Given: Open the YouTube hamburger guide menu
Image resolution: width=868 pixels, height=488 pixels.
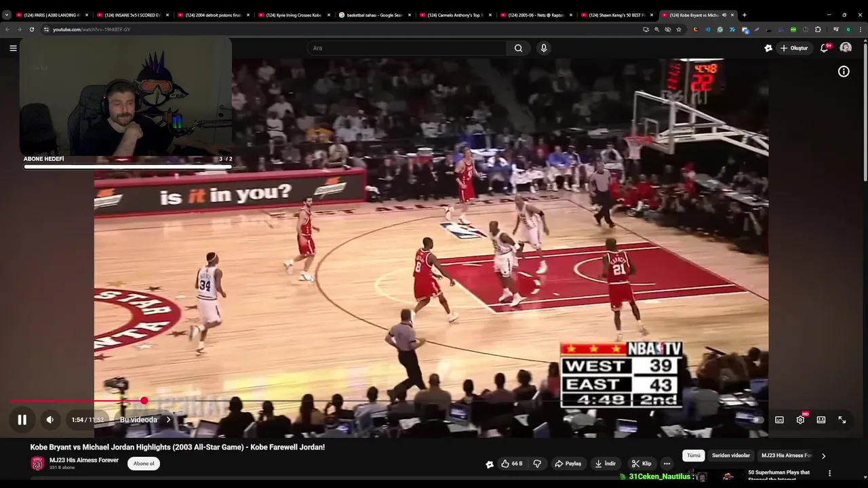Looking at the screenshot, I should coord(13,48).
